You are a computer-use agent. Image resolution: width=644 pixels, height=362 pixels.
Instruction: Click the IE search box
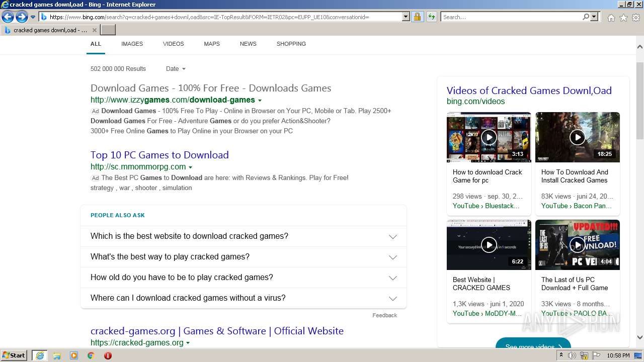pos(511,17)
